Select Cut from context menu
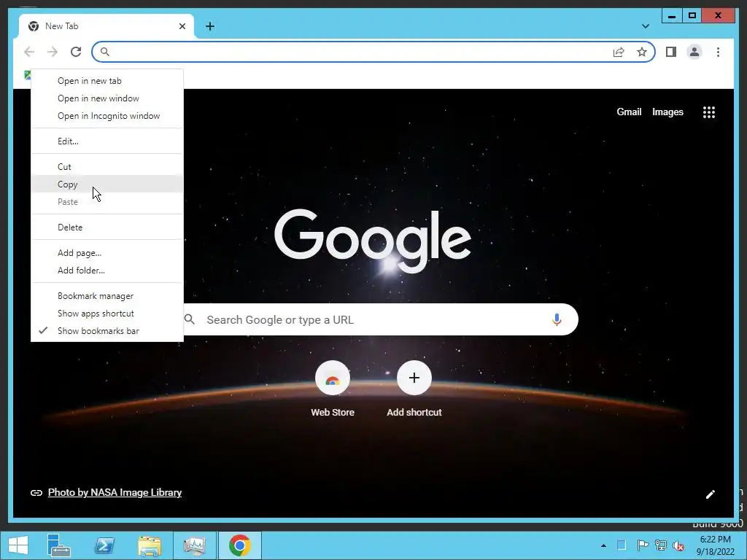 107,167
